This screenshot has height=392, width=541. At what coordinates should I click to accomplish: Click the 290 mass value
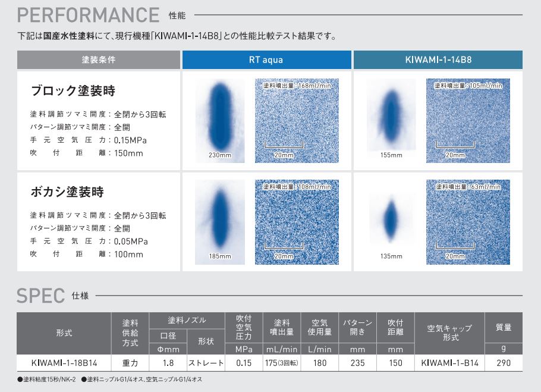[x=504, y=363]
